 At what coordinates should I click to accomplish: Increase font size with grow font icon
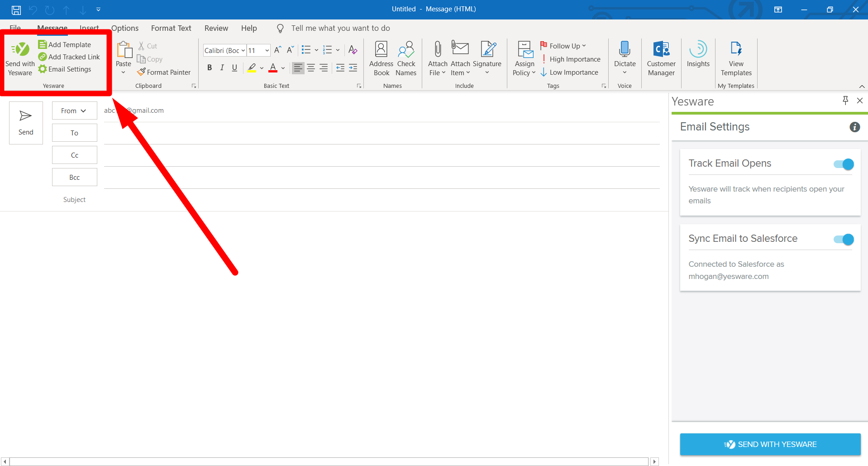tap(278, 50)
